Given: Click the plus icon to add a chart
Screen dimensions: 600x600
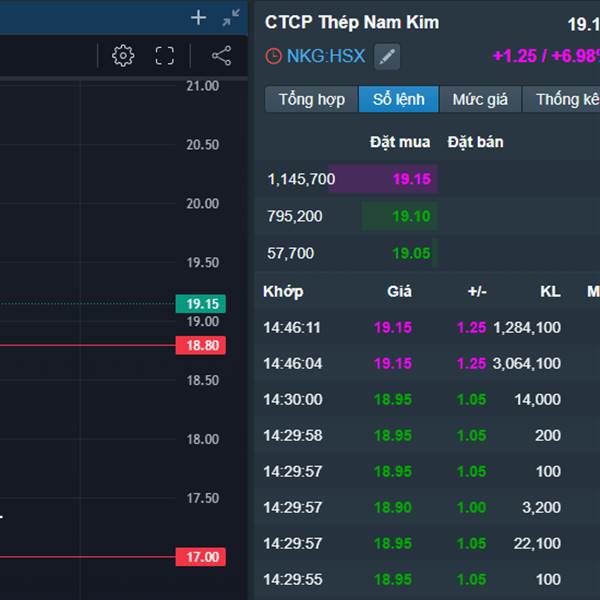Looking at the screenshot, I should [198, 18].
